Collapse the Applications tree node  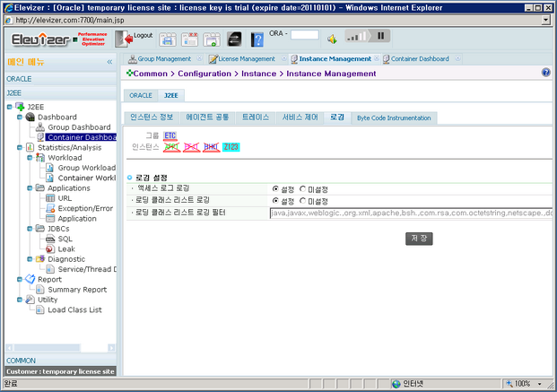coord(30,188)
